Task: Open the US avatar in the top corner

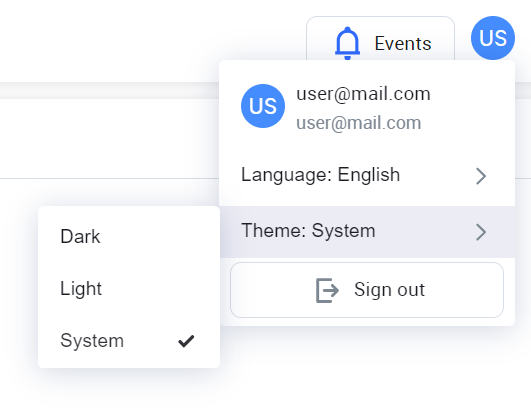Action: 493,38
